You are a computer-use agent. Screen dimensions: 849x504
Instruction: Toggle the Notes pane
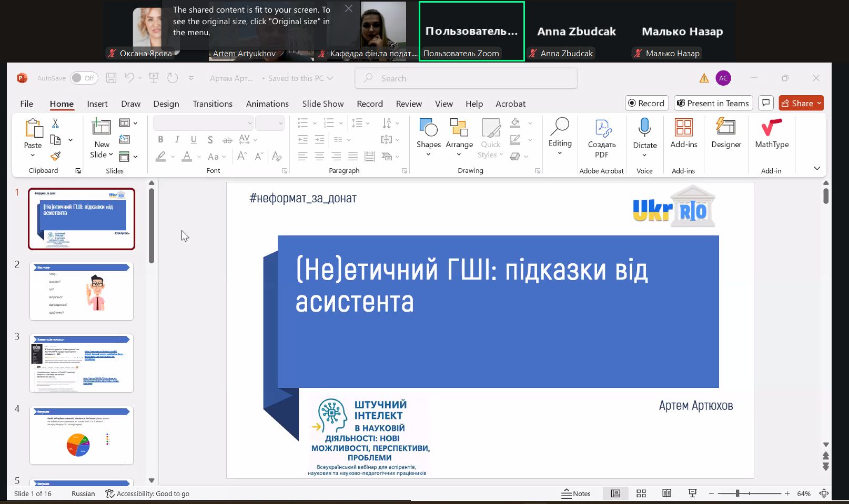[x=576, y=493]
